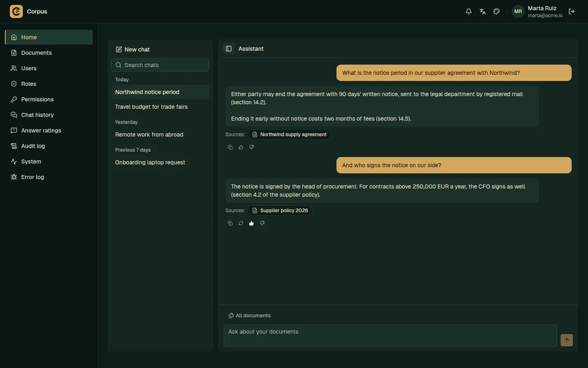
Task: Click the Corpus logo icon
Action: pos(16,11)
